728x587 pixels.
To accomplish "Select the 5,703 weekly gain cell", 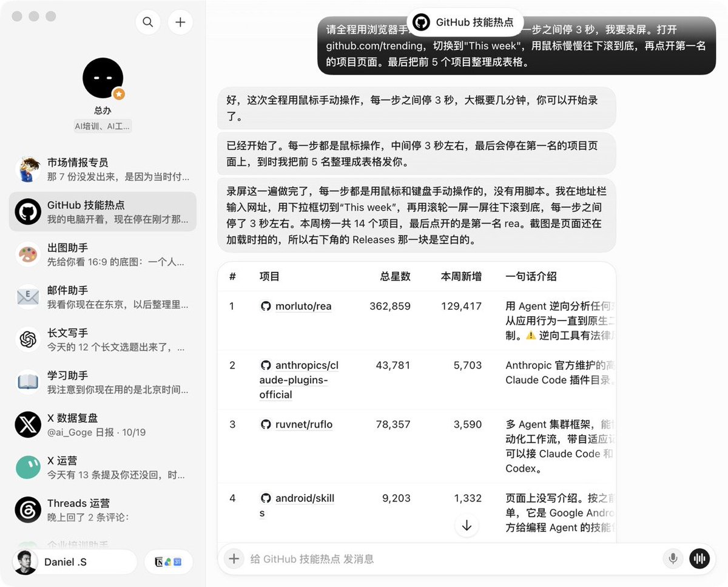I will tap(468, 365).
